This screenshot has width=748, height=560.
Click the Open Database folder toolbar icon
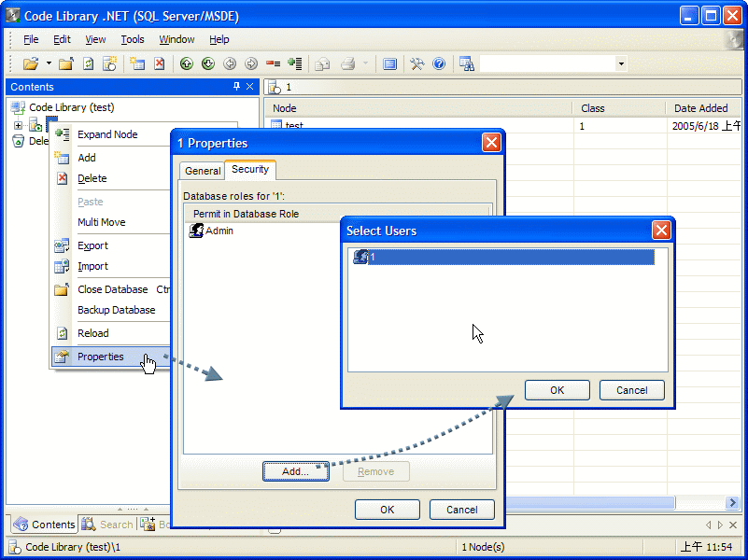click(31, 63)
